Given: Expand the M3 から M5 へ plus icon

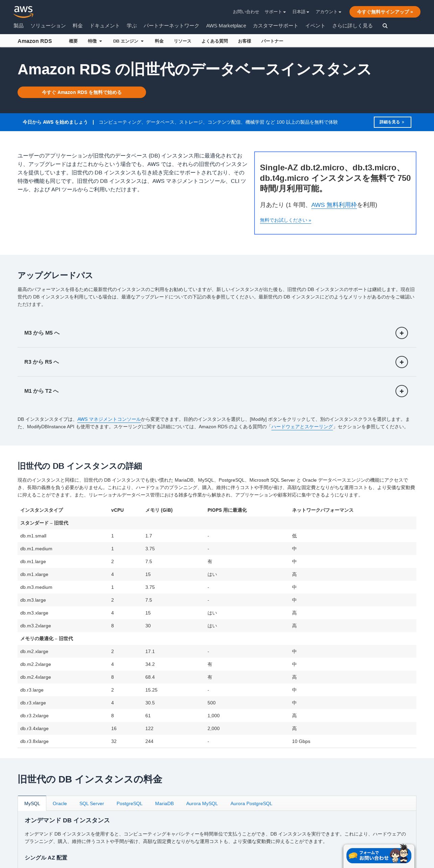Looking at the screenshot, I should (402, 333).
